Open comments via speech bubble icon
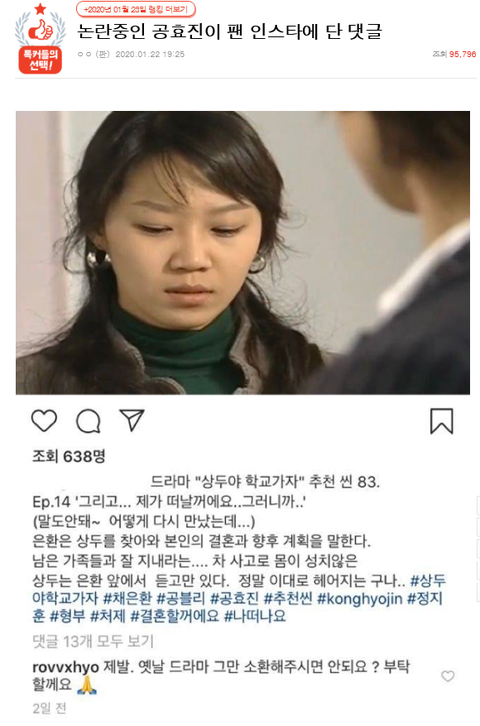This screenshot has height=726, width=480. (x=88, y=421)
